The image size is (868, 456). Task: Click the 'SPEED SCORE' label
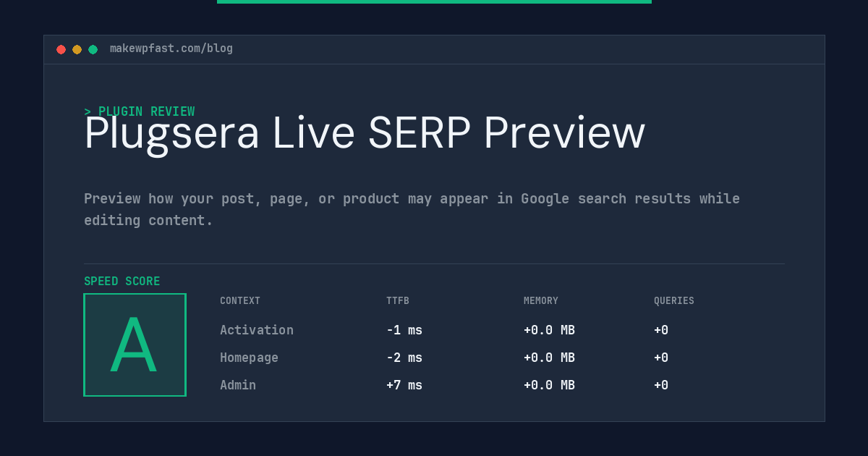(122, 282)
